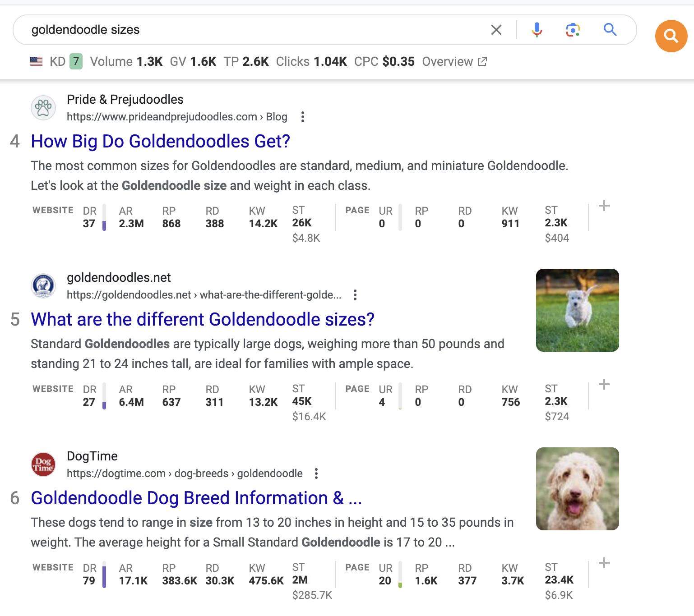Open more options for goldendoodles.net result
Image resolution: width=694 pixels, height=616 pixels.
click(355, 295)
